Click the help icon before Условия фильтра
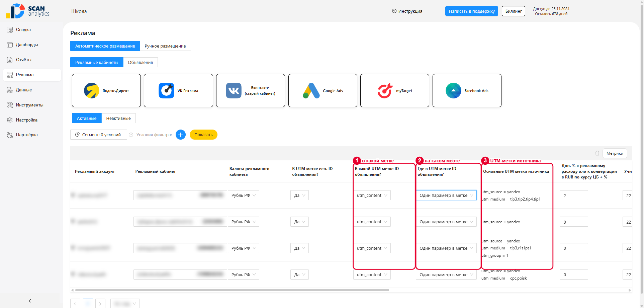The image size is (644, 308). (131, 135)
